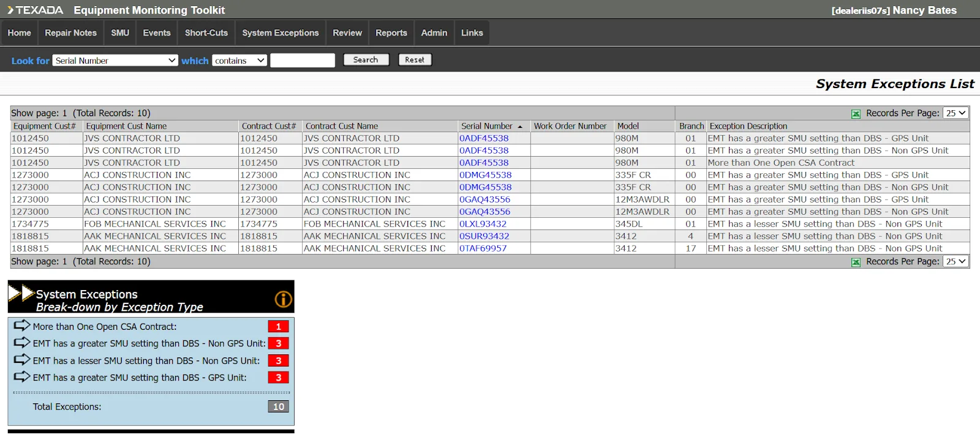This screenshot has height=440, width=980.
Task: Click the search text input field
Action: (303, 61)
